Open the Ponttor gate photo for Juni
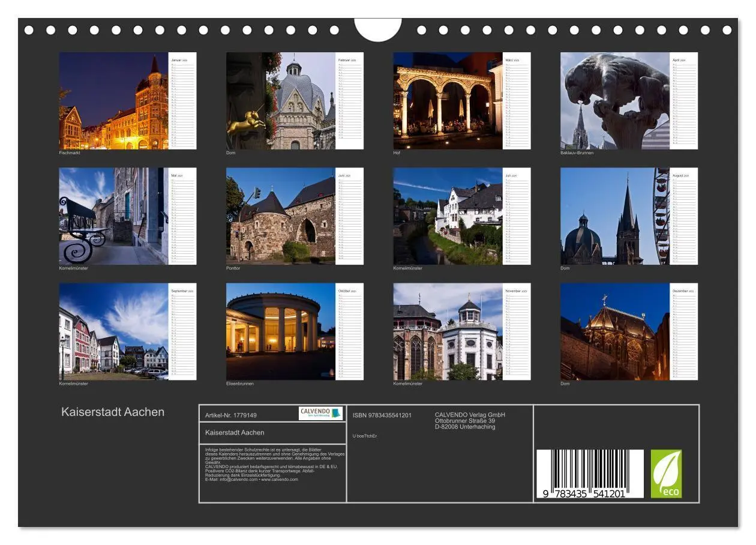Image resolution: width=756 pixels, height=545 pixels. click(281, 216)
